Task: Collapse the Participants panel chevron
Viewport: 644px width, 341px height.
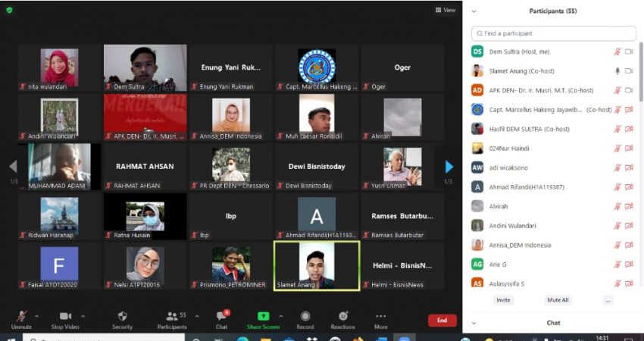Action: 474,11
